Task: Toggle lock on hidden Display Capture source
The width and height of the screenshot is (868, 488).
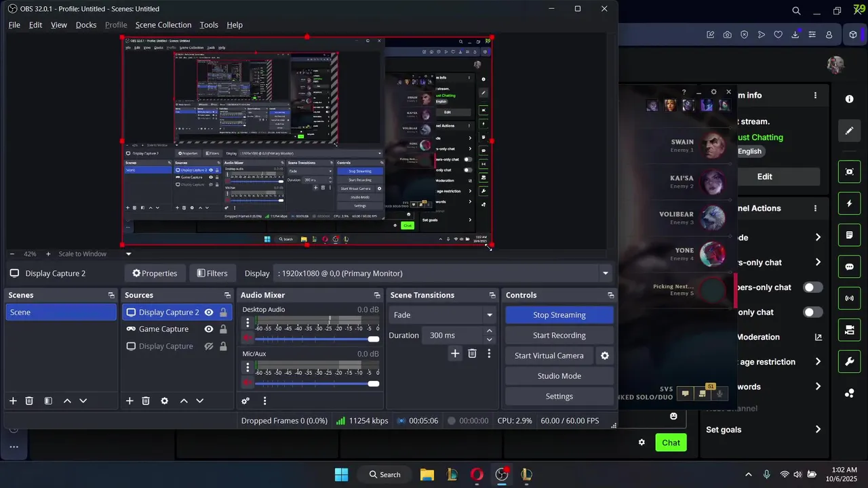Action: point(223,346)
